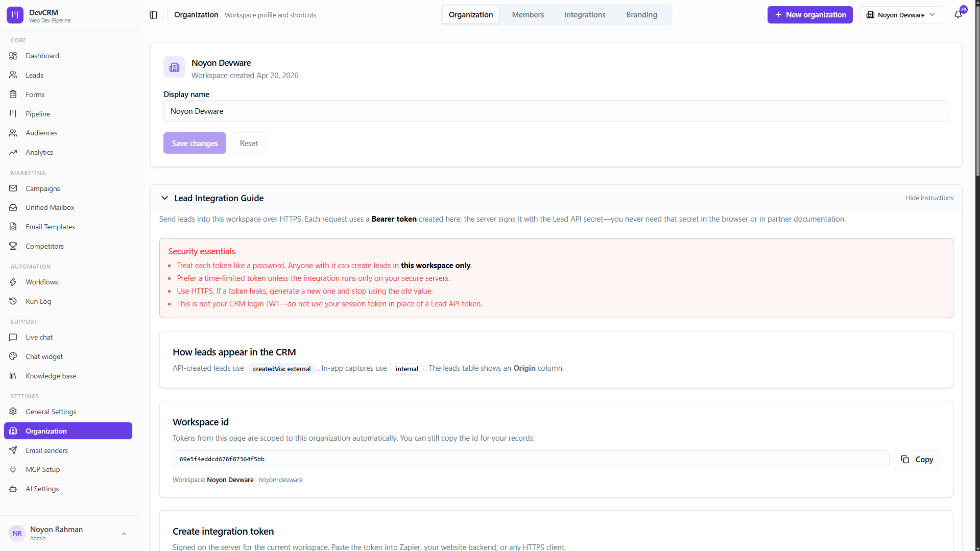This screenshot has width=980, height=551.
Task: Switch to the Members tab
Action: 528,15
